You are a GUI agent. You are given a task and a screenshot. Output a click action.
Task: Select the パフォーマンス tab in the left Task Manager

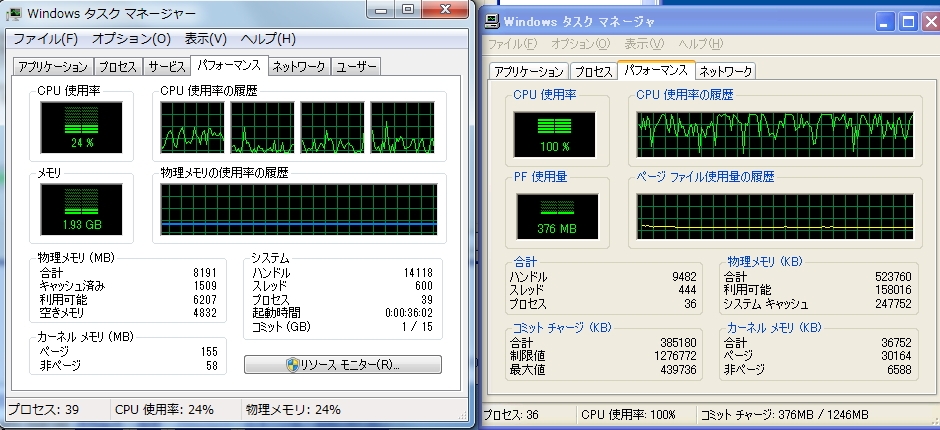click(229, 65)
